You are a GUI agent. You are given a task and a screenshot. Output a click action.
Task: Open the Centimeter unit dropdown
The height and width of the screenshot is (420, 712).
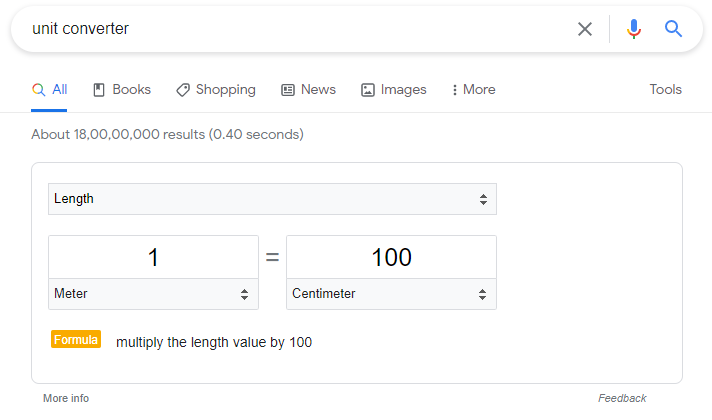pos(391,294)
